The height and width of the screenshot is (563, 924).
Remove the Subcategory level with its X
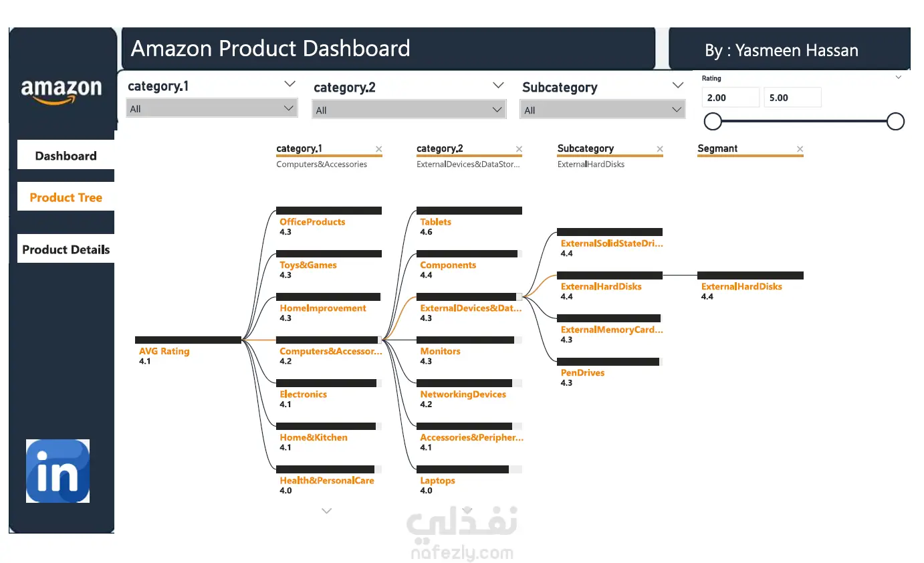(x=660, y=149)
